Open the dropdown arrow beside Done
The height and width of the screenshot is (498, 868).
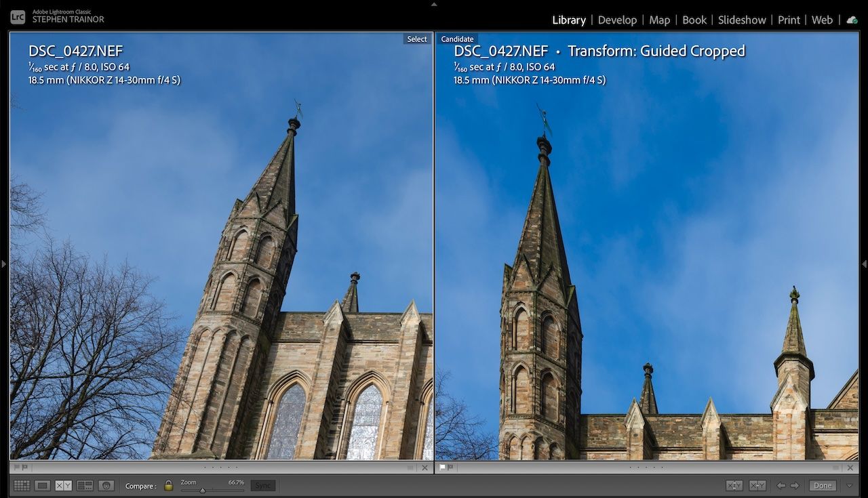(849, 485)
